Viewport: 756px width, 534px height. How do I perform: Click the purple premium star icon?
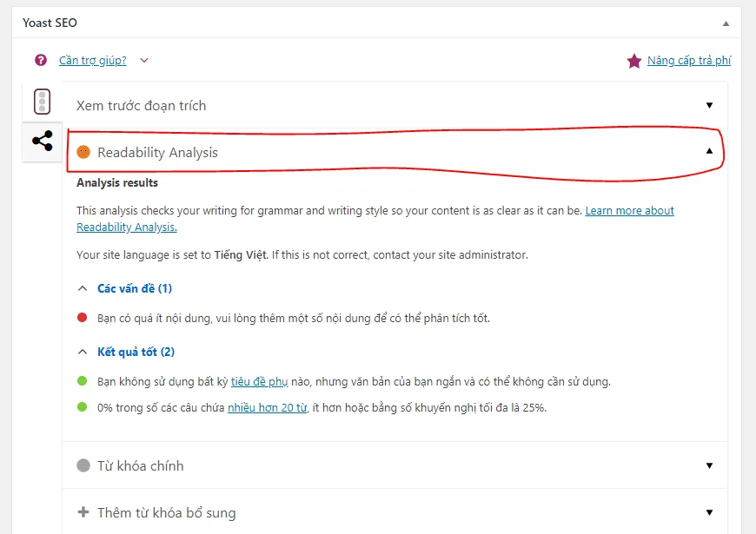(634, 61)
